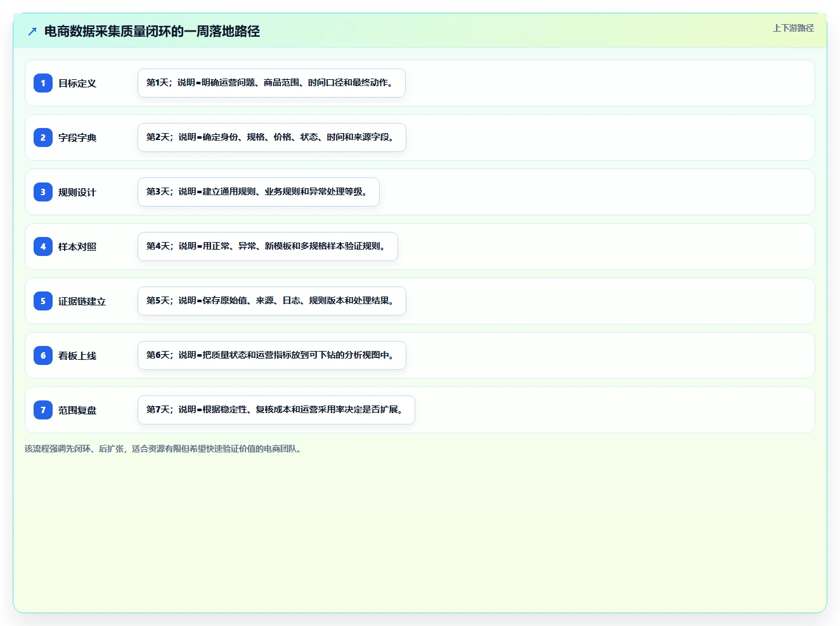Select step number 2 badge

43,137
